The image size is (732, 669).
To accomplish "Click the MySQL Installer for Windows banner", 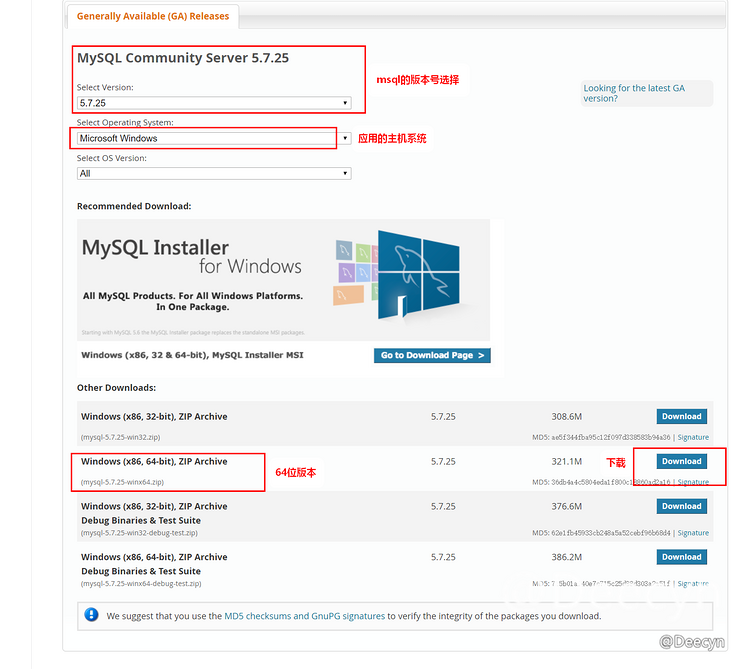I will pos(283,280).
